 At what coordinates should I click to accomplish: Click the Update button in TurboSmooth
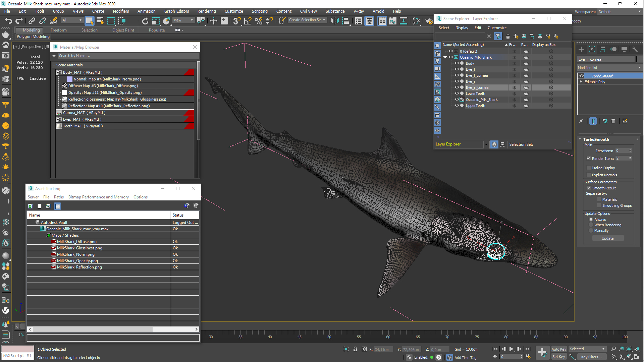[x=608, y=238]
